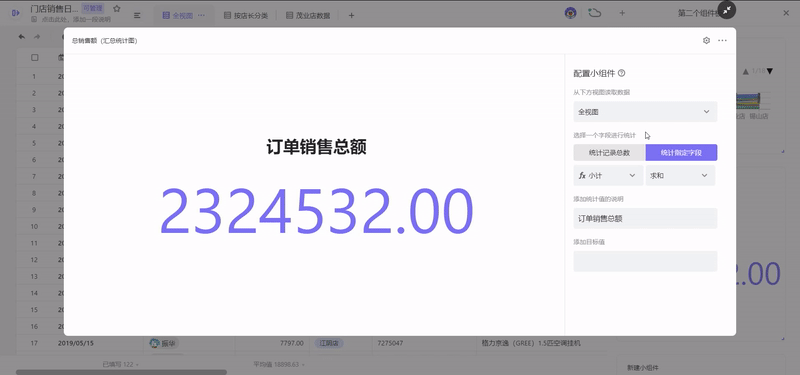Click 格力京逸 (GREE) 1.5匹空调挂机 cell
Screen dimensions: 800x375
coord(531,343)
